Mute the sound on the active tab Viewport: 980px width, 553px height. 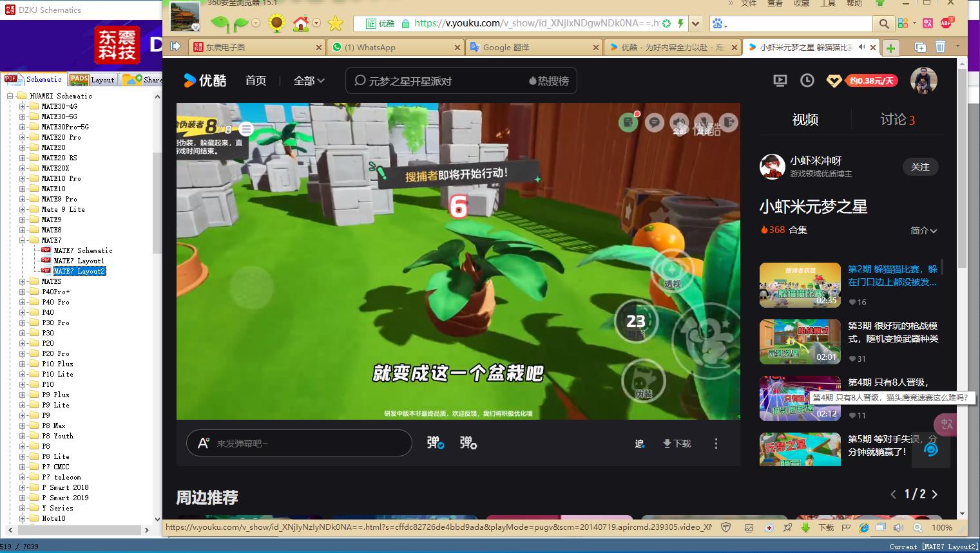coord(861,47)
